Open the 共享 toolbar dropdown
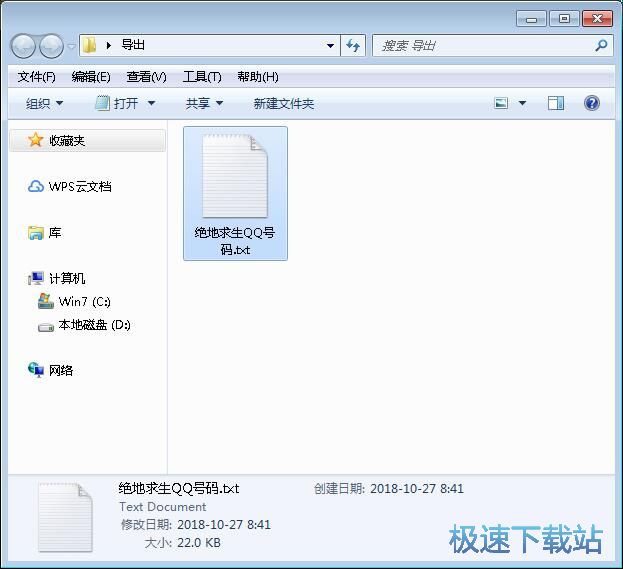Screen dimensions: 623x569 pyautogui.click(x=204, y=104)
